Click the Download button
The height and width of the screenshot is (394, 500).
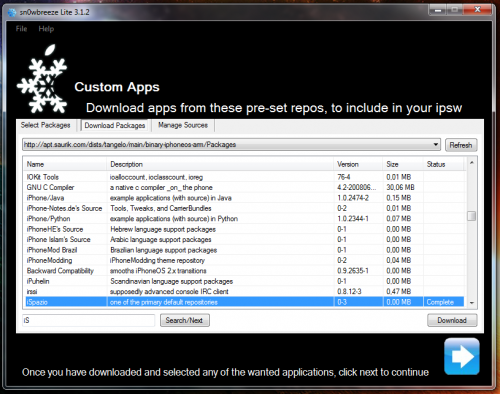452,320
